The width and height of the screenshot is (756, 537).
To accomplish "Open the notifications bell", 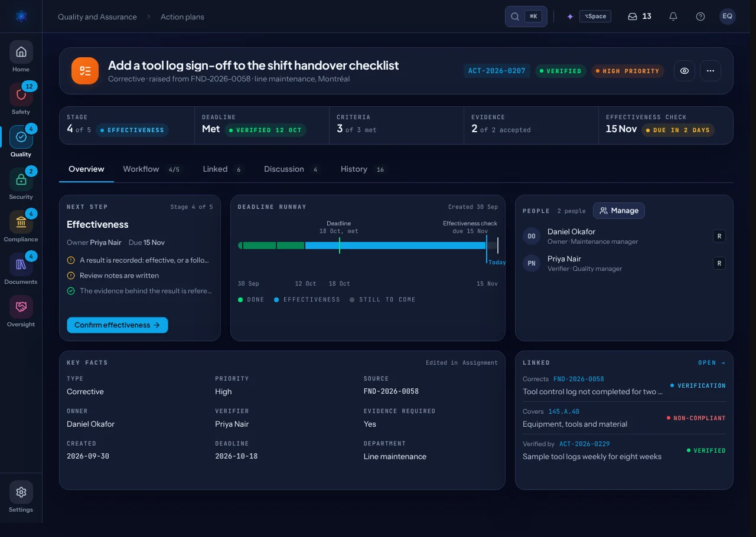I will (673, 17).
